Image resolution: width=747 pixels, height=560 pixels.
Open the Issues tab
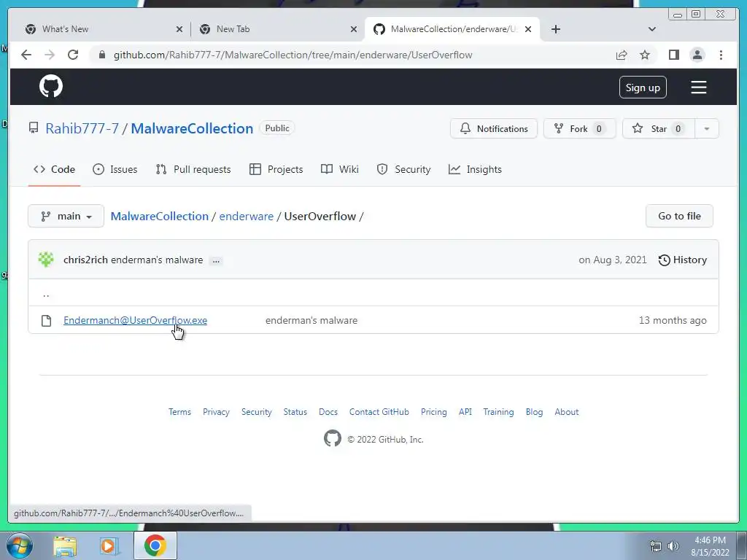[115, 169]
